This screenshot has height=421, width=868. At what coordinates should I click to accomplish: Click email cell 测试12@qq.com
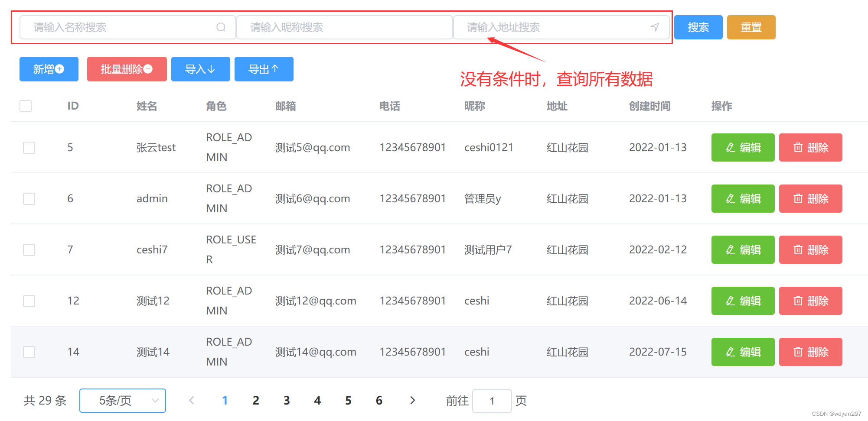click(316, 301)
